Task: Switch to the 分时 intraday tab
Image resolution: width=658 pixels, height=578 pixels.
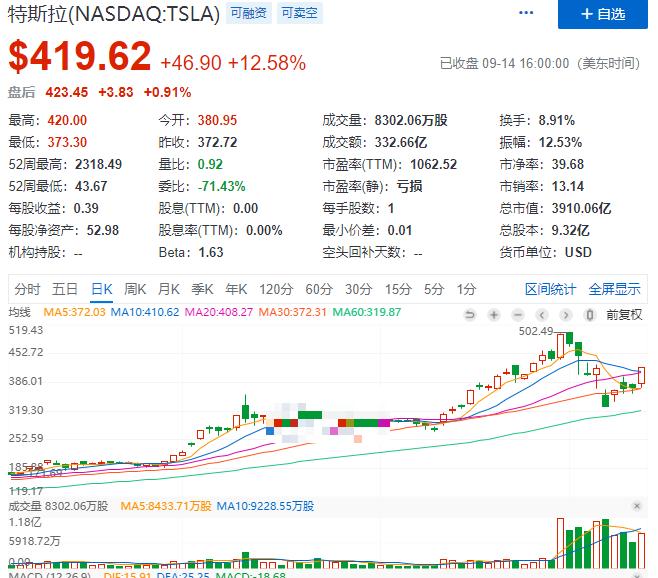Action: [x=27, y=289]
